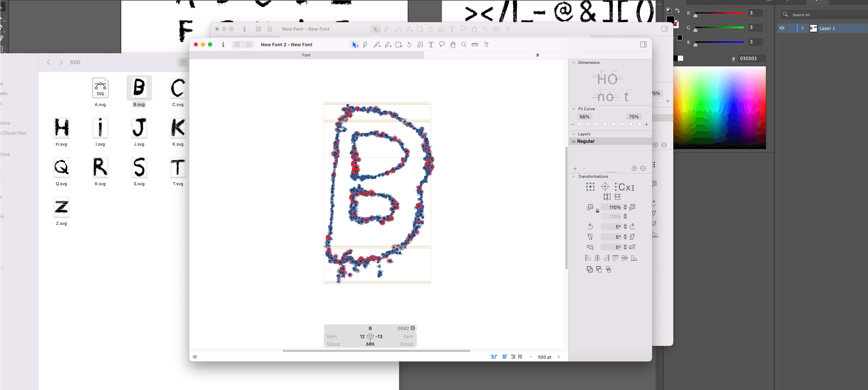
Task: Toggle the right sidebar panel button
Action: pyautogui.click(x=643, y=45)
